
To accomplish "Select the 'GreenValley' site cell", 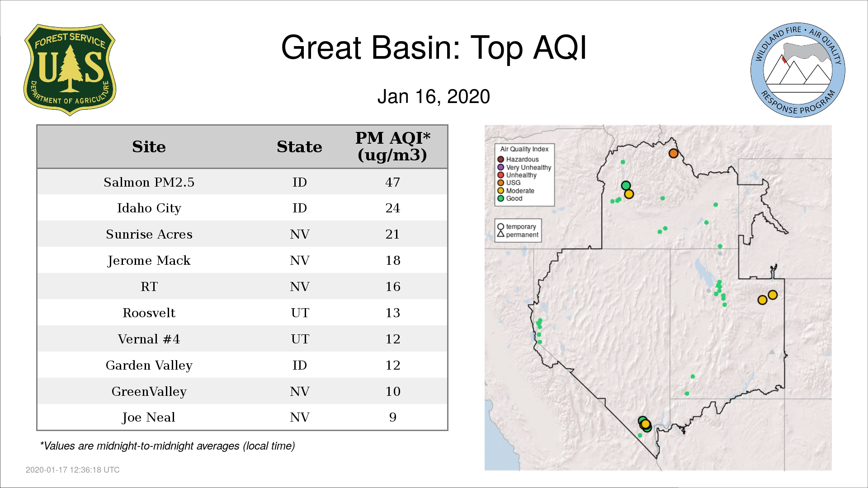I will [149, 392].
